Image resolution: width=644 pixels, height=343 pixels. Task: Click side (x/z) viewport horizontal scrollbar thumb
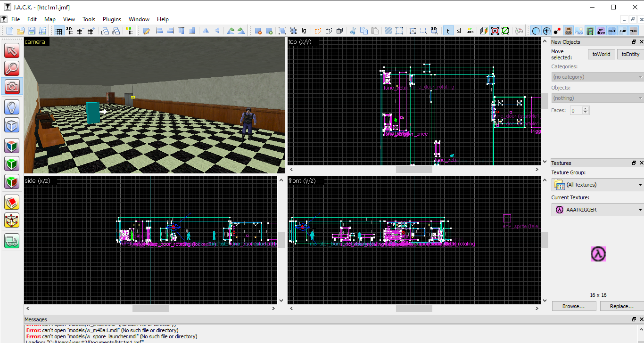(x=150, y=308)
